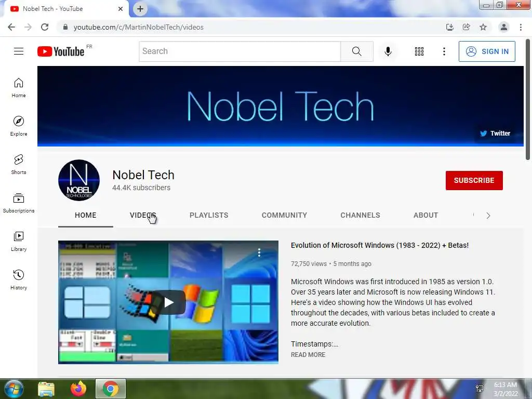Open the YouTube apps grid icon
Screen dimensions: 532x399
point(419,51)
